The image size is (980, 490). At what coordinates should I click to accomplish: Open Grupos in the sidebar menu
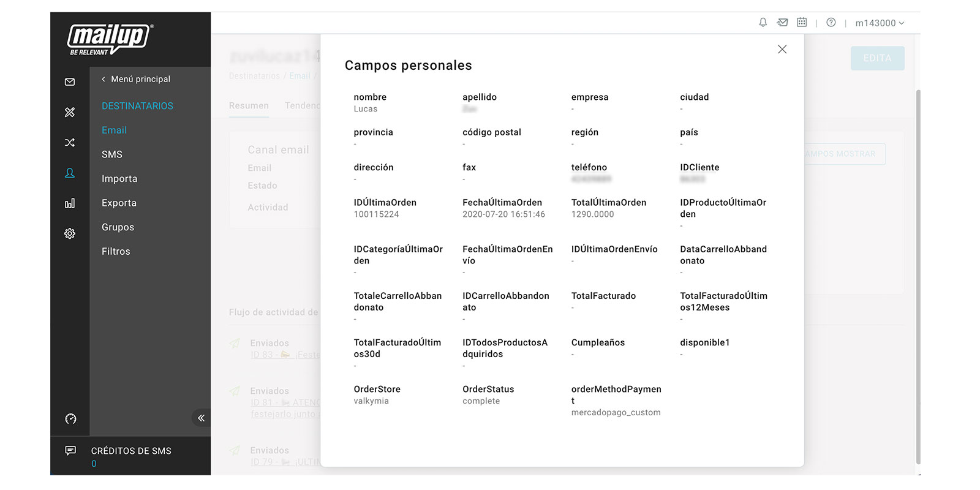click(x=118, y=227)
